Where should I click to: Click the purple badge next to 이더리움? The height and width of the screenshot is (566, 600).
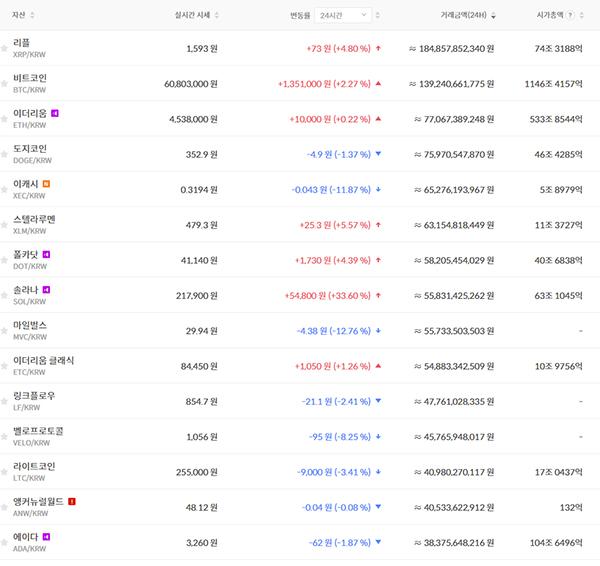pos(55,113)
